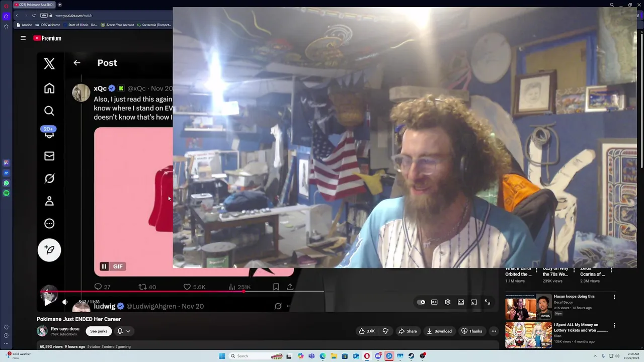Open options for the Ozzy 70s video
This screenshot has height=362, width=644.
tap(574, 270)
